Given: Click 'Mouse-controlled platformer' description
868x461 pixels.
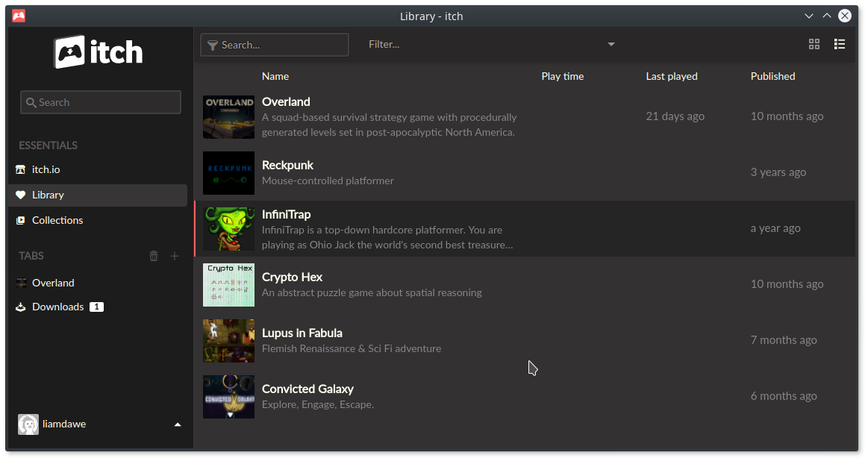Looking at the screenshot, I should pos(328,181).
